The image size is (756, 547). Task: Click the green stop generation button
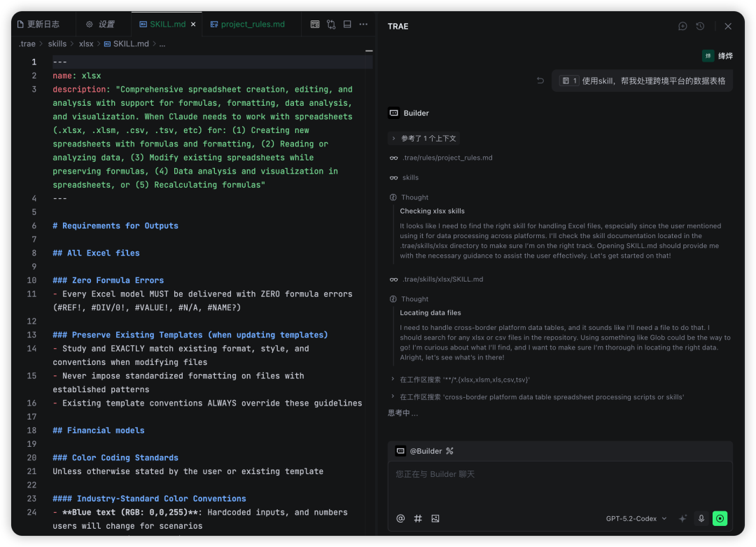720,518
